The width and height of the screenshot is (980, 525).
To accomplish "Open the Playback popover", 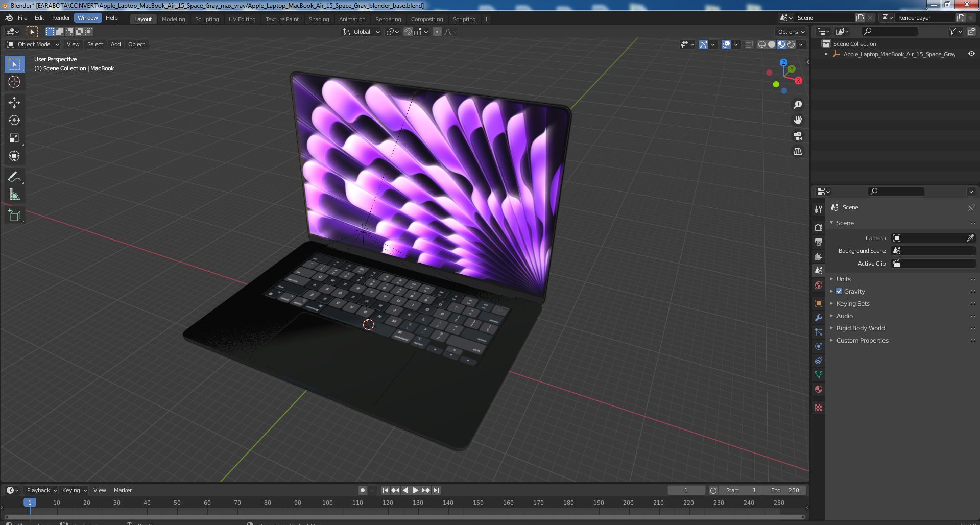I will [41, 490].
